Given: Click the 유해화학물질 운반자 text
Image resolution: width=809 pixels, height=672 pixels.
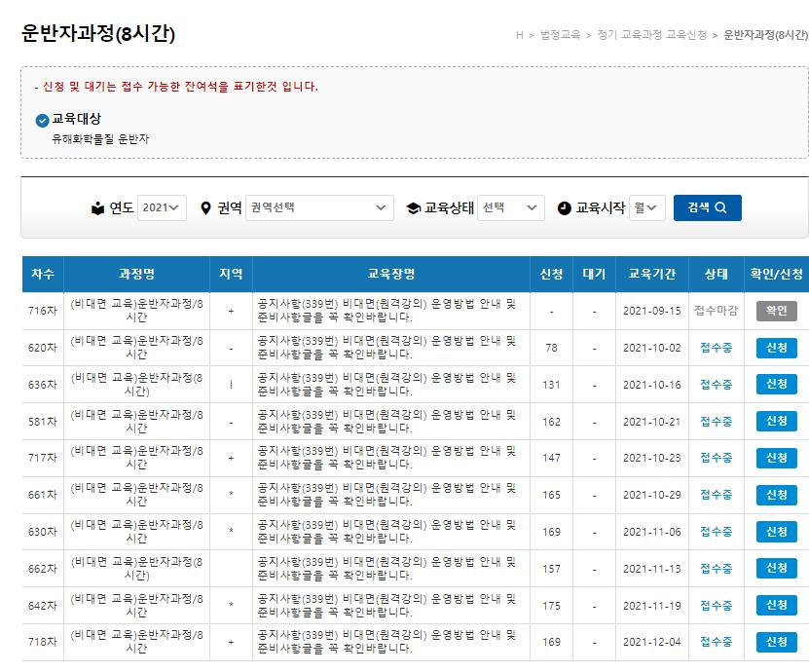Looking at the screenshot, I should (100, 139).
